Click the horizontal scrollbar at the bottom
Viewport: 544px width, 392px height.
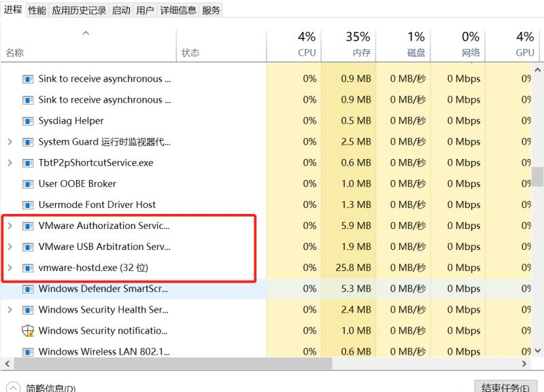(x=170, y=364)
